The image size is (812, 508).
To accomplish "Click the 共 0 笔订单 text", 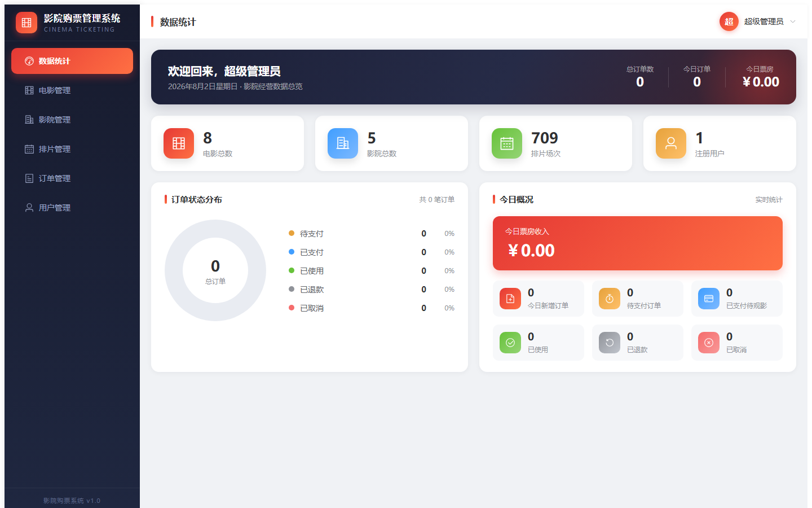I will click(437, 199).
